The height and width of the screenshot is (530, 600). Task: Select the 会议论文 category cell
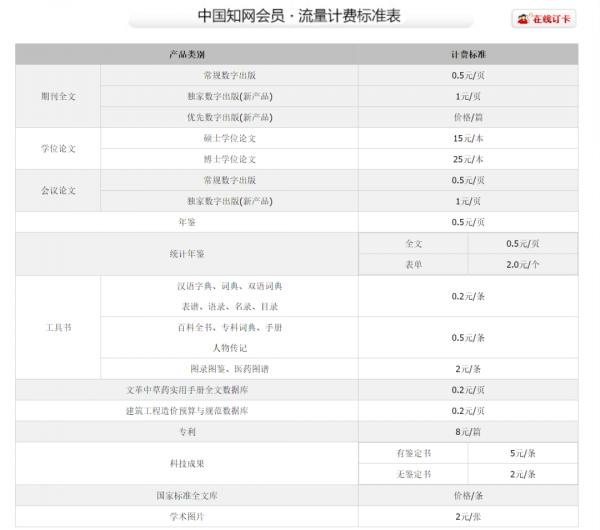point(58,190)
